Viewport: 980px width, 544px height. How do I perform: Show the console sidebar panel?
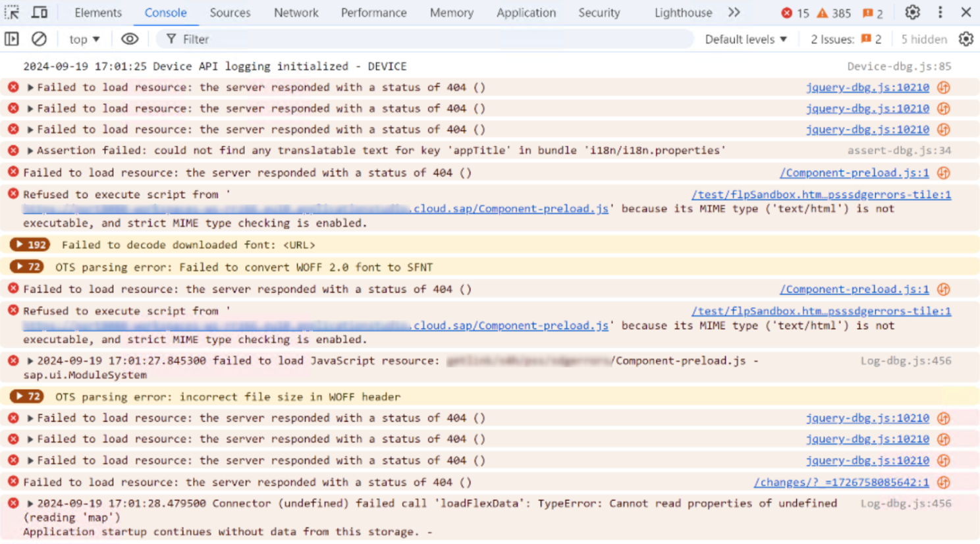pyautogui.click(x=11, y=39)
